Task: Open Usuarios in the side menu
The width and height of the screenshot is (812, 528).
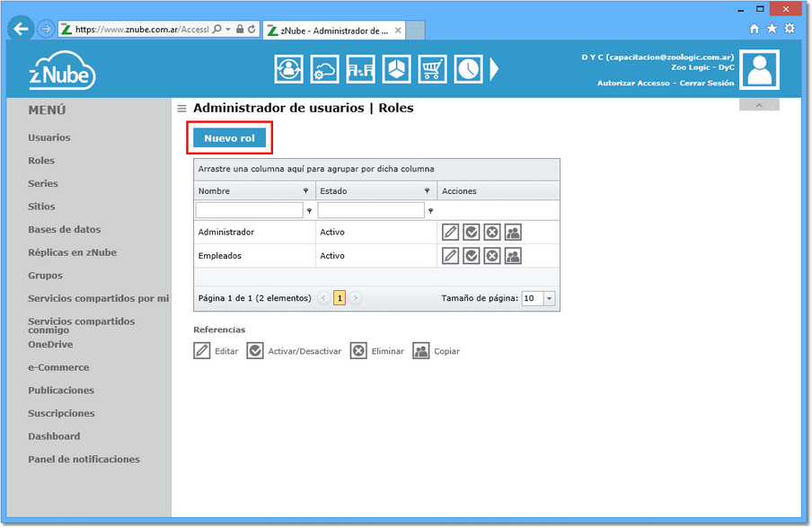Action: (49, 137)
